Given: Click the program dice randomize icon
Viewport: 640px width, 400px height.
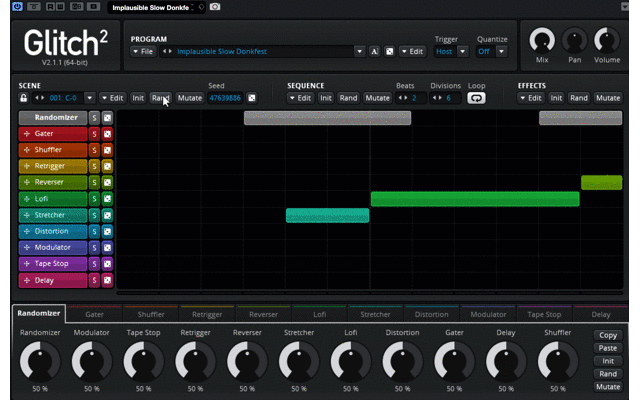Looking at the screenshot, I should pyautogui.click(x=389, y=51).
